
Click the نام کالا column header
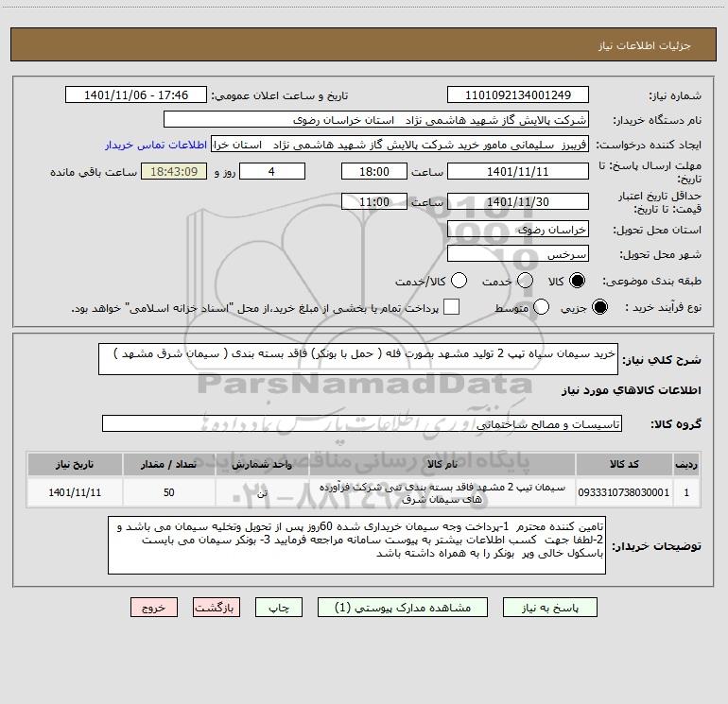point(442,465)
